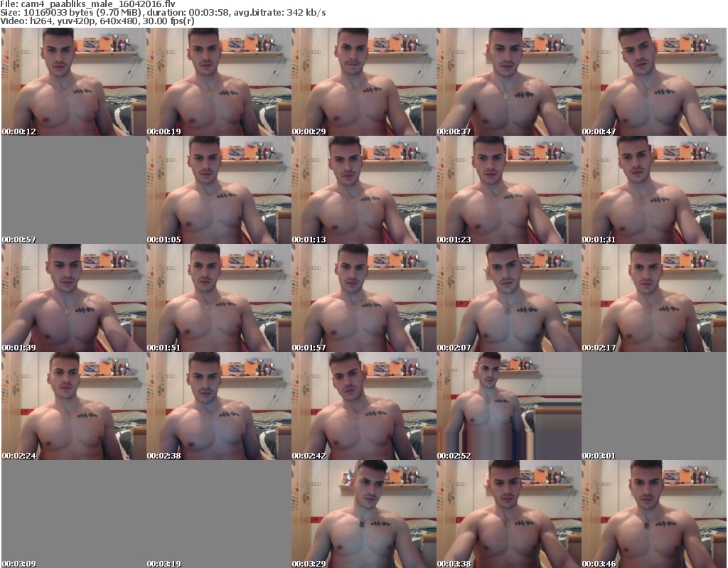Click the thumbnail timestamped 00:02:24
The height and width of the screenshot is (568, 728).
tap(74, 406)
